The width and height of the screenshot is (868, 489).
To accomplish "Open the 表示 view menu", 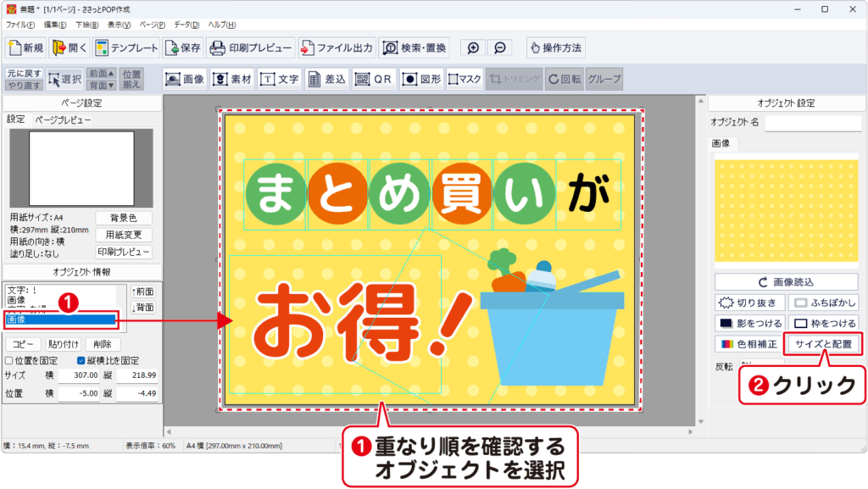I will pyautogui.click(x=120, y=25).
